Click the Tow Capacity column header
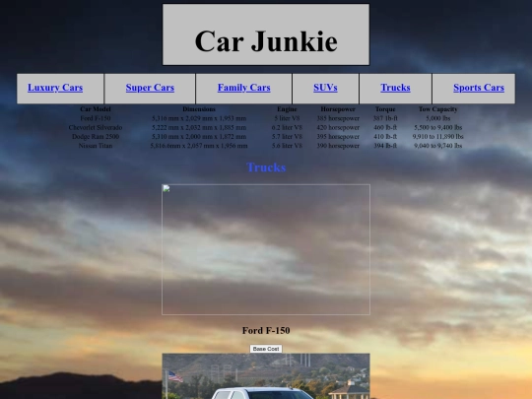 438,109
